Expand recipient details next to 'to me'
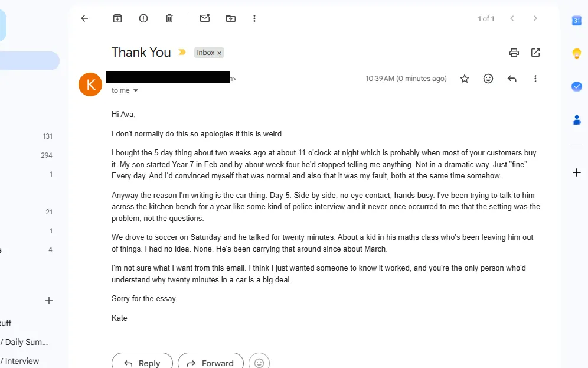 tap(136, 90)
